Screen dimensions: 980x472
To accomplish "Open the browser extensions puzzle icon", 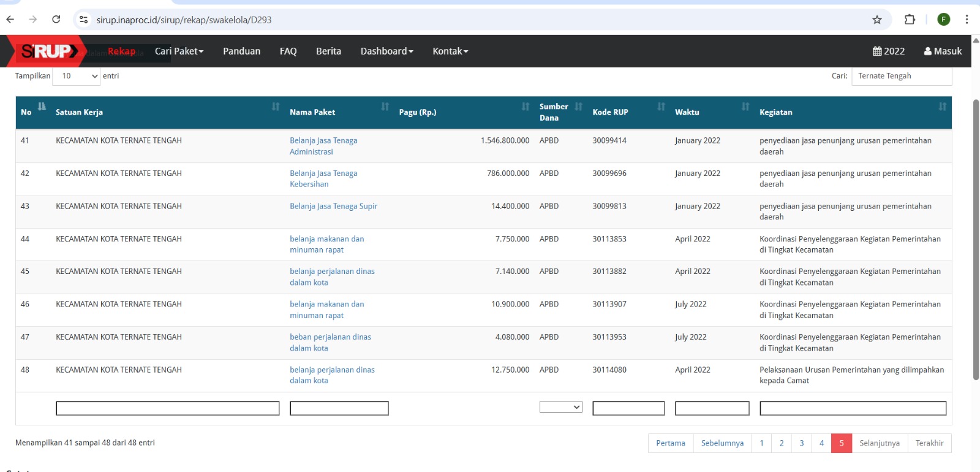I will point(910,20).
